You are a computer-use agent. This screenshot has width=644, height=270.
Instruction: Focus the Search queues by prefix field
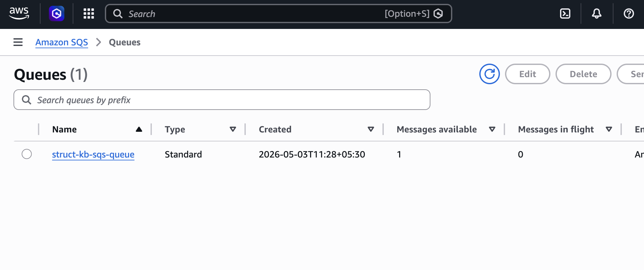pyautogui.click(x=222, y=100)
